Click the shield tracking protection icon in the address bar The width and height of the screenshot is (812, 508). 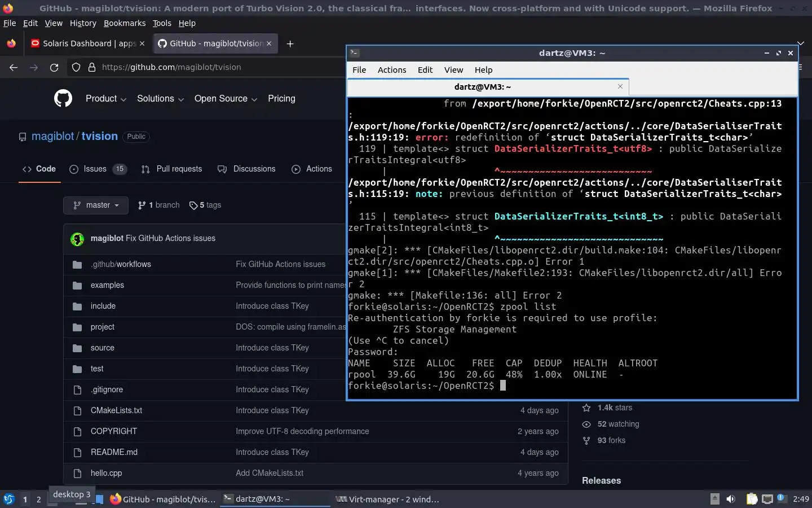click(76, 67)
